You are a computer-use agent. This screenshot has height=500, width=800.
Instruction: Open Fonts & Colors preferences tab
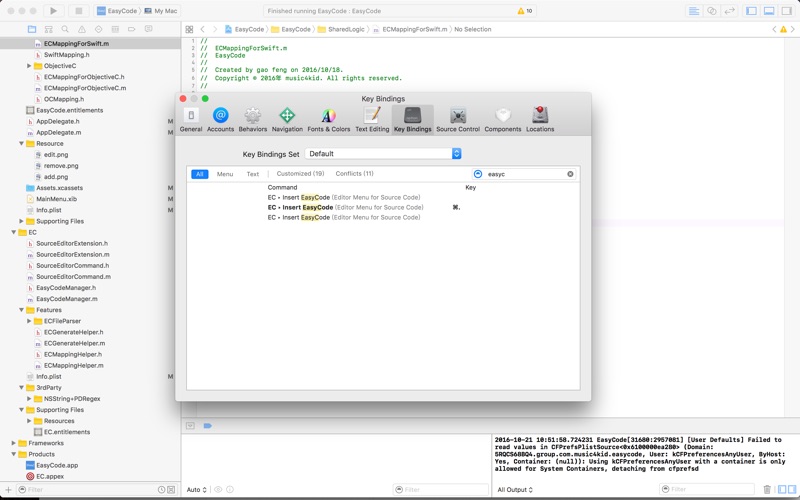point(329,119)
